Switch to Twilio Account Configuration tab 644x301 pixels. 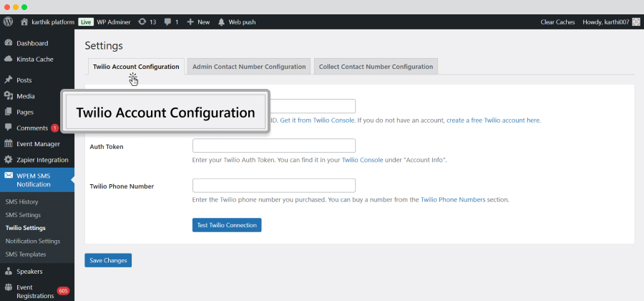coord(136,67)
